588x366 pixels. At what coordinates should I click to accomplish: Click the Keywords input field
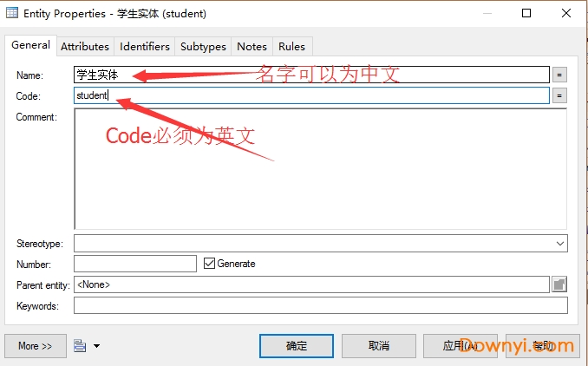(321, 305)
